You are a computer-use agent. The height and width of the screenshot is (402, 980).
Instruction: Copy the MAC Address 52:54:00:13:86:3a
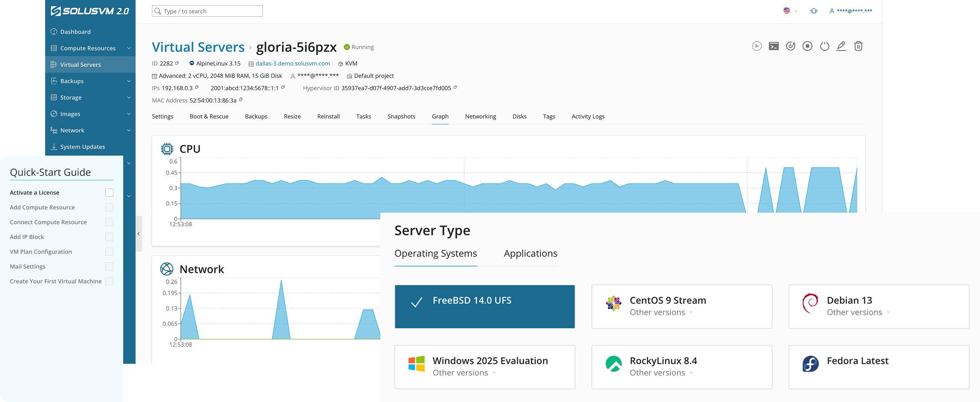click(241, 100)
